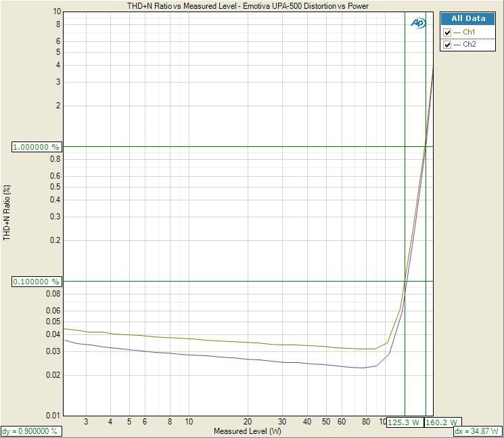Click the graph title text
The width and height of the screenshot is (504, 438).
(248, 6)
